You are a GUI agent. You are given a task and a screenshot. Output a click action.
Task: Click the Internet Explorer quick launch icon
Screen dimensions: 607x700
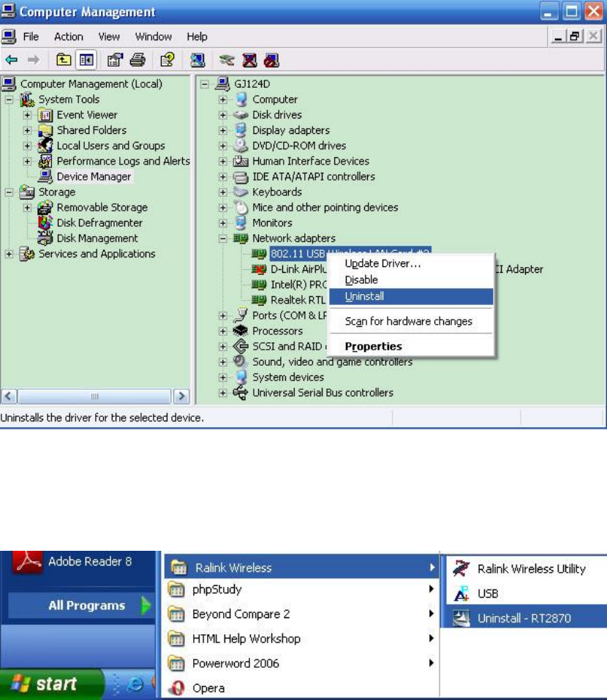135,683
